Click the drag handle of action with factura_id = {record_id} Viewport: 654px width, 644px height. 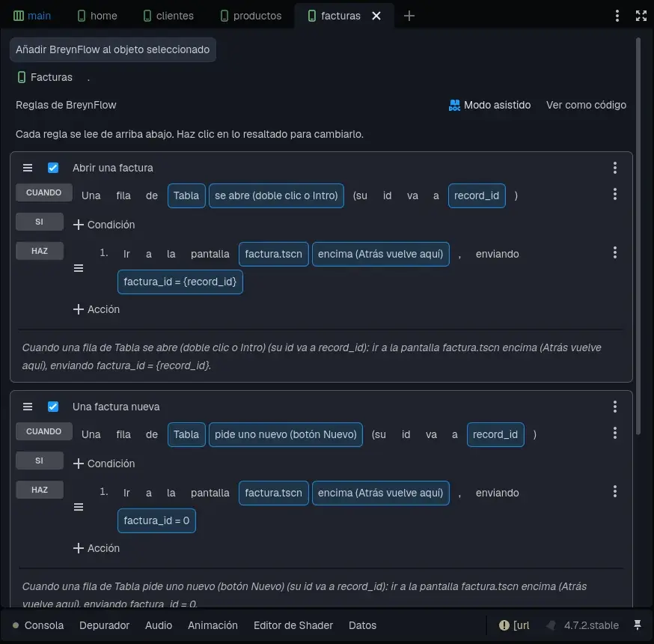(79, 268)
